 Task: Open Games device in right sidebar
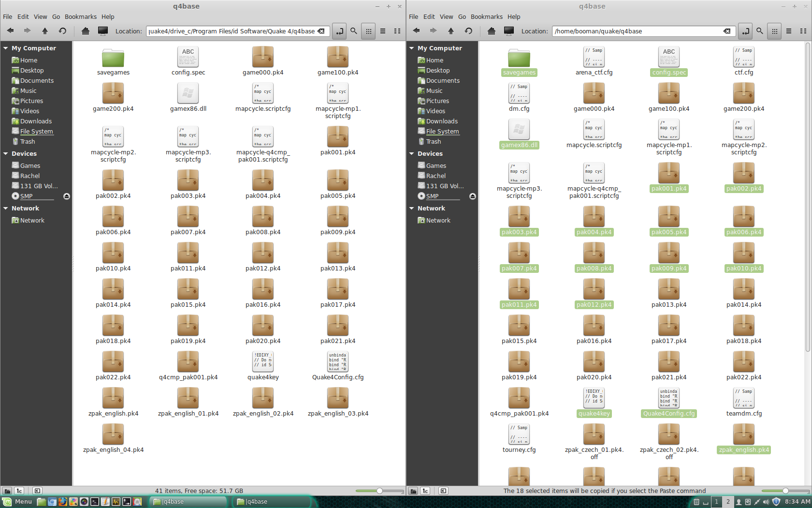click(x=436, y=166)
